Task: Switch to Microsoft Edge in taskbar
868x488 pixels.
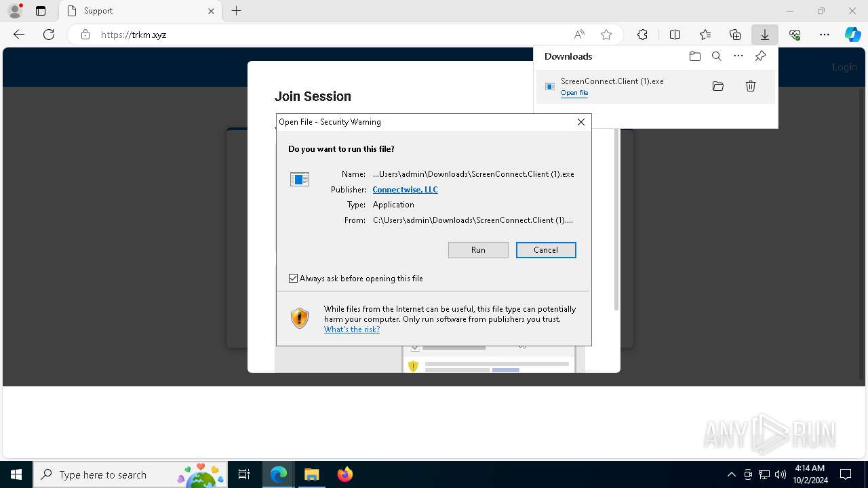Action: (x=279, y=474)
